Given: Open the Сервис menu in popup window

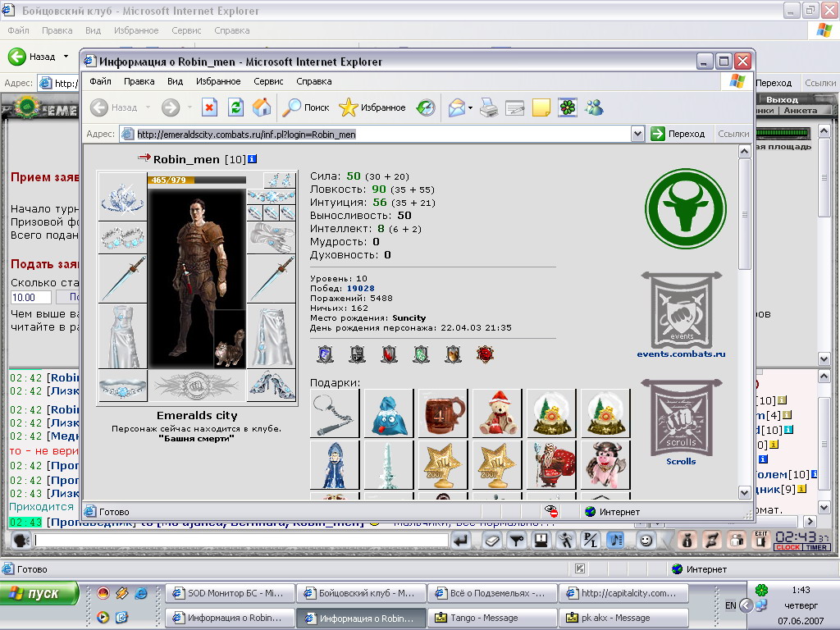Looking at the screenshot, I should [268, 81].
